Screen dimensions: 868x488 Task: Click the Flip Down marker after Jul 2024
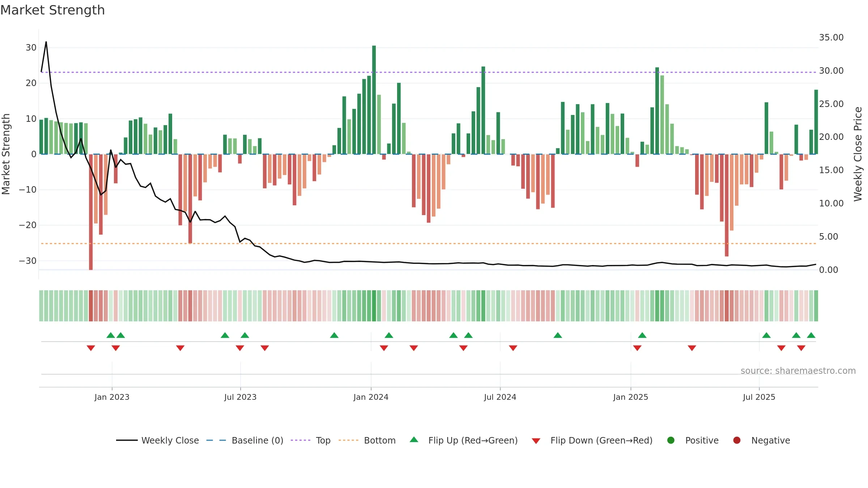513,348
